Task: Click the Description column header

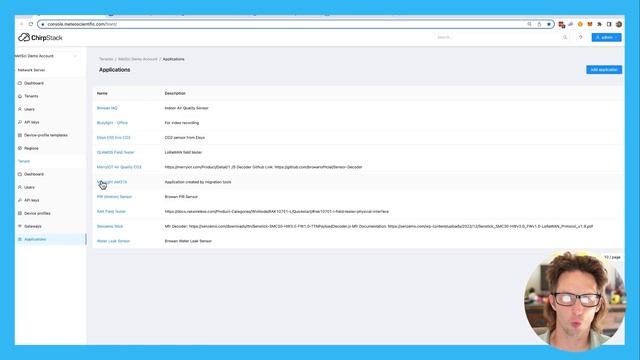Action: click(x=175, y=93)
